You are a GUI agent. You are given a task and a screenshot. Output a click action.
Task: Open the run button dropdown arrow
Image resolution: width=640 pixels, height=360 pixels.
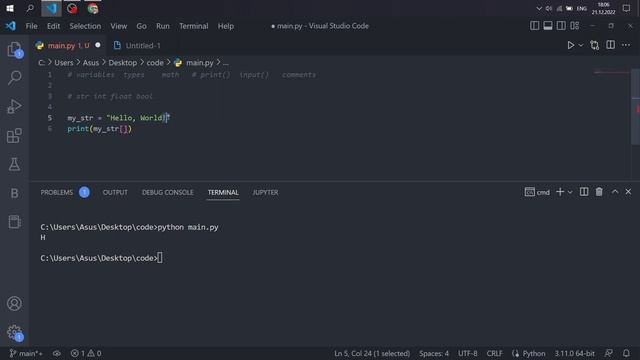click(581, 45)
